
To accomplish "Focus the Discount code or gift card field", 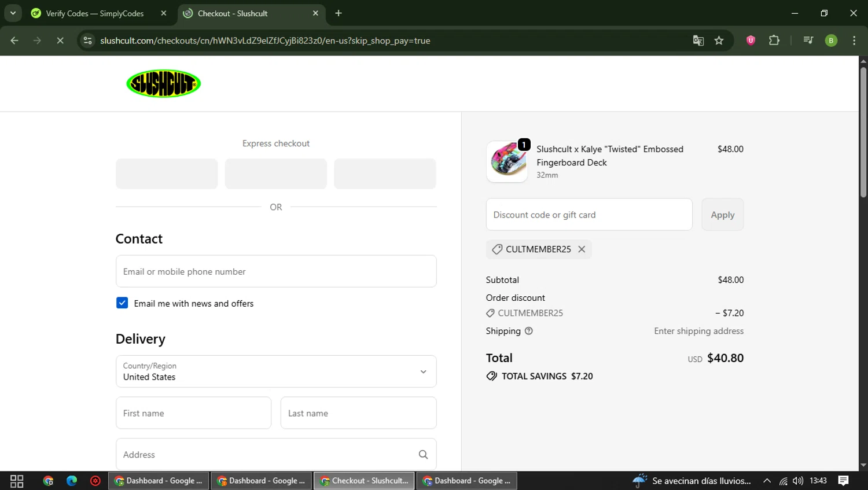I will (589, 215).
